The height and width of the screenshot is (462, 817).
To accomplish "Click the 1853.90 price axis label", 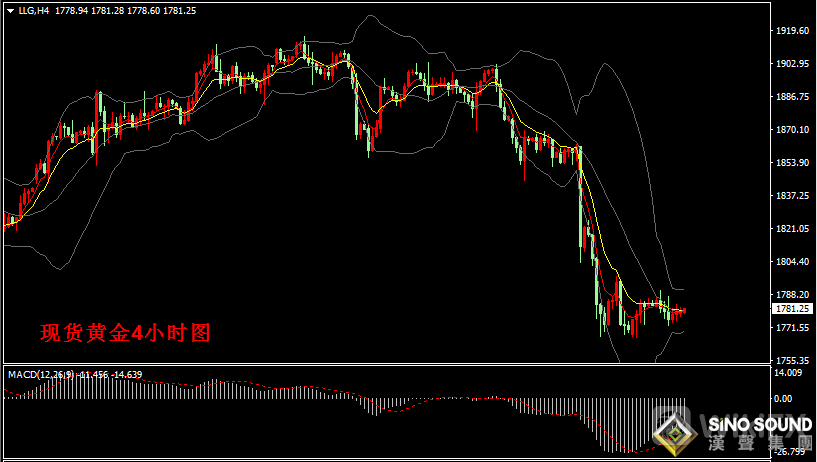I will tap(792, 163).
